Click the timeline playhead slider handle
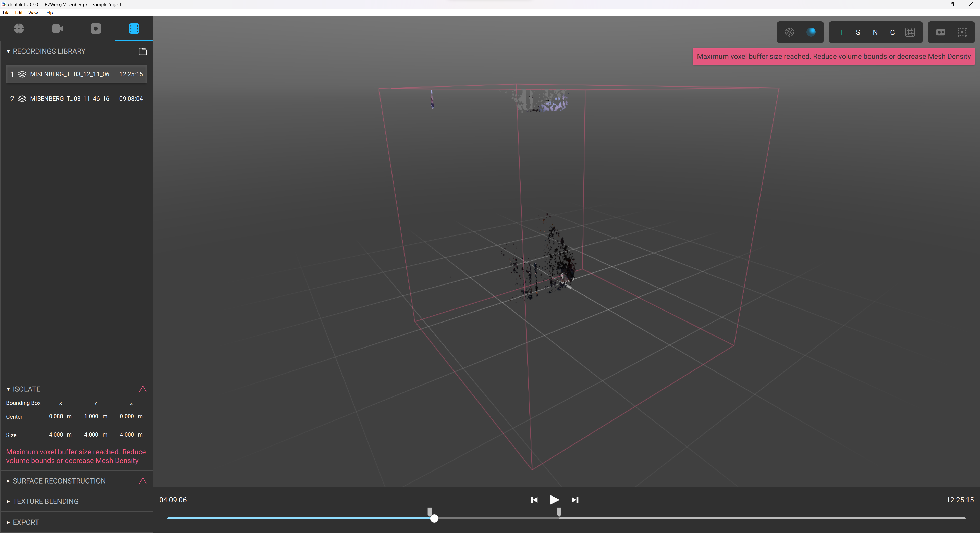Viewport: 980px width, 533px height. click(434, 518)
